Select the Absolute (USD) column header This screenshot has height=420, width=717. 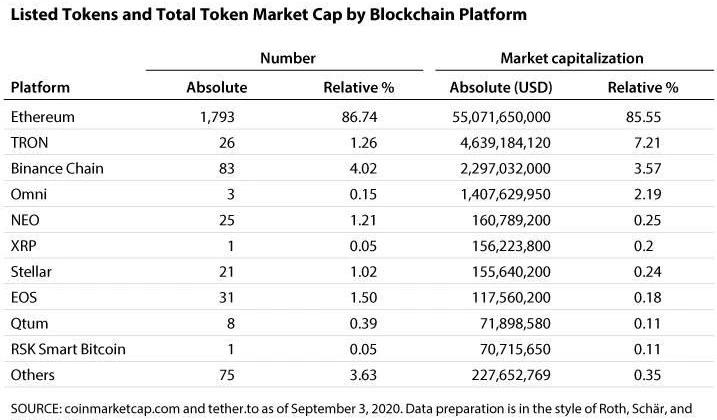click(x=501, y=87)
